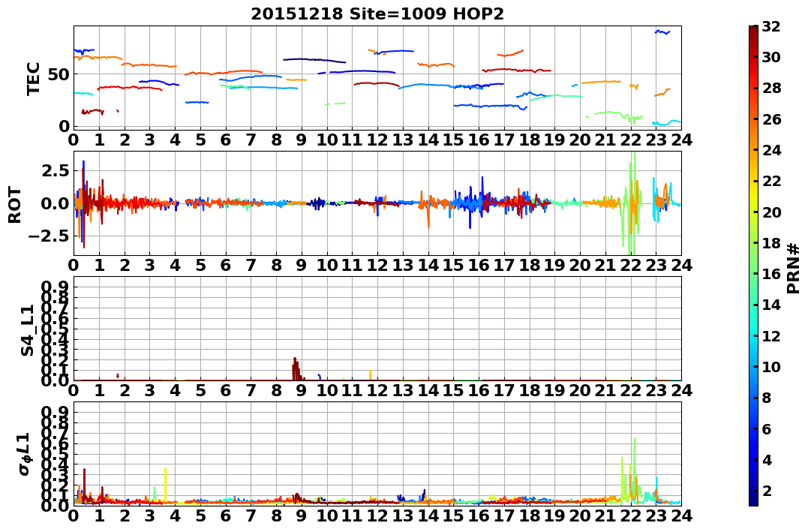
Task: Click colorbar tick label "28"
Action: click(x=771, y=88)
